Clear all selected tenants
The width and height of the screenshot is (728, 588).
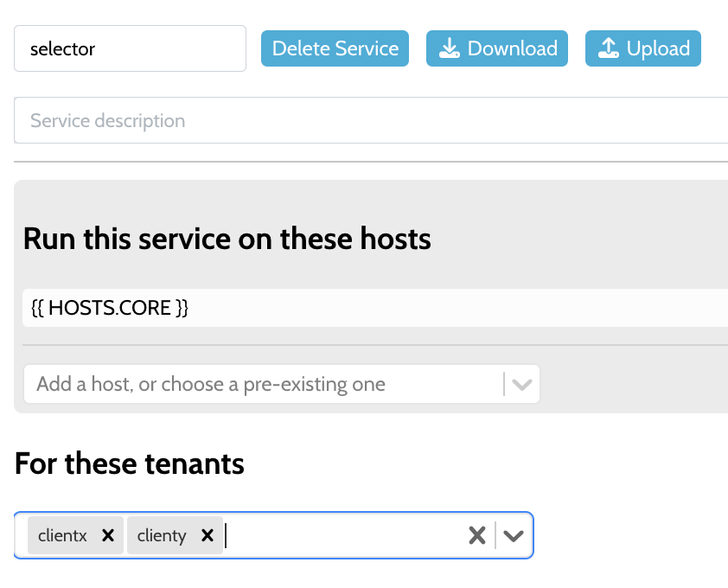tap(476, 535)
